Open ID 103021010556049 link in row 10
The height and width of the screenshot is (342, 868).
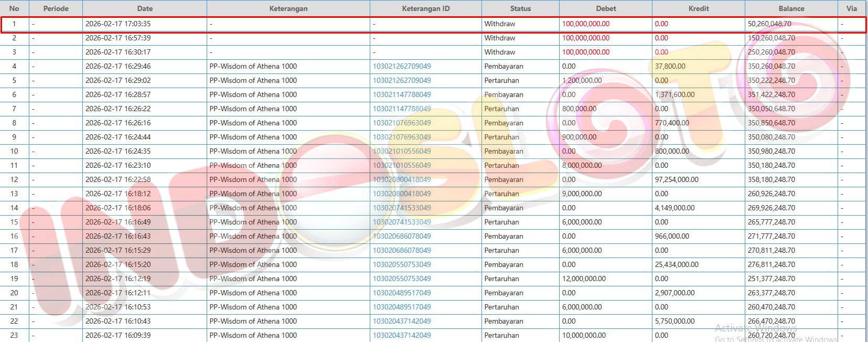coord(402,151)
